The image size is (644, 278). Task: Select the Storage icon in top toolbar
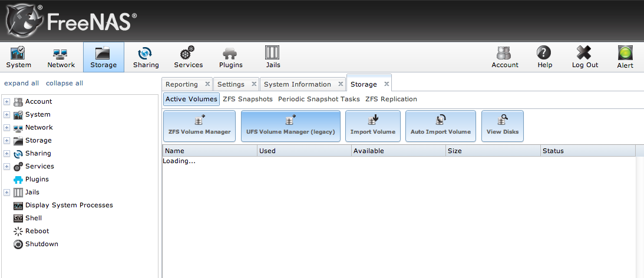coord(104,57)
